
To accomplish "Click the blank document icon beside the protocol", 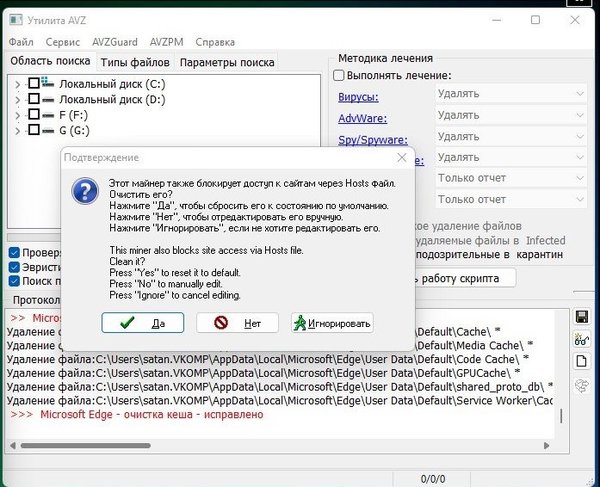I will click(582, 361).
